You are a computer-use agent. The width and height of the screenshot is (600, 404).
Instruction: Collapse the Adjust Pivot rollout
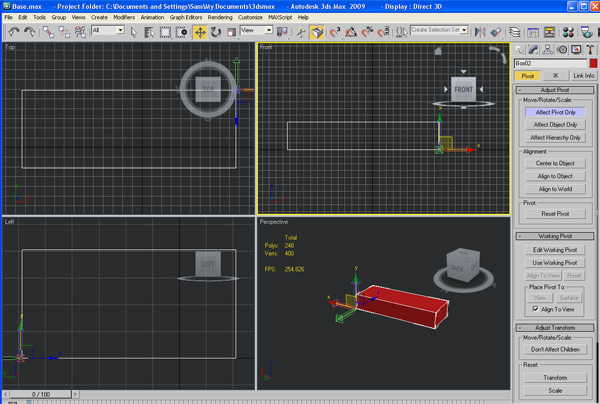[x=555, y=90]
